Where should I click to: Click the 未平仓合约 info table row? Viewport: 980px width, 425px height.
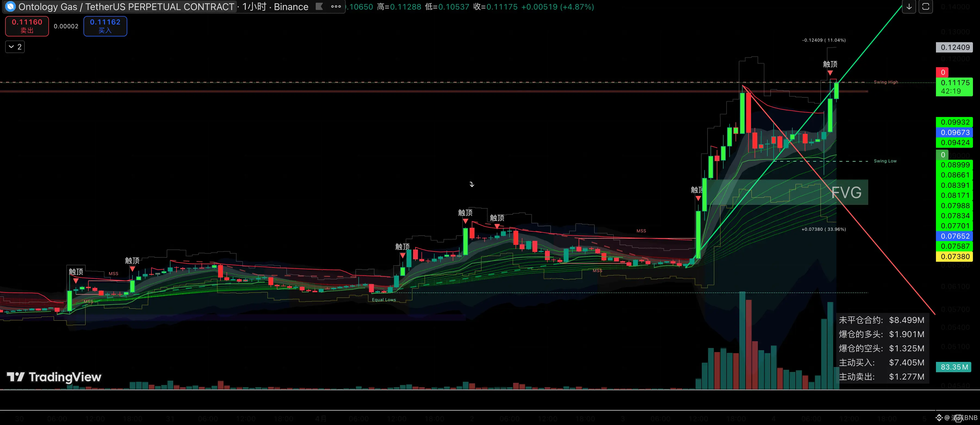point(881,320)
